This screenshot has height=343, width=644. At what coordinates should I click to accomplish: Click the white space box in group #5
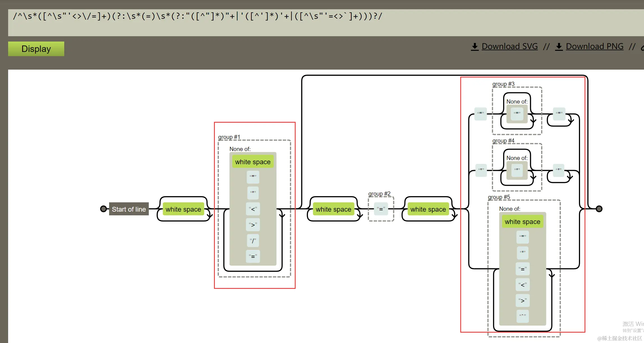pyautogui.click(x=522, y=222)
